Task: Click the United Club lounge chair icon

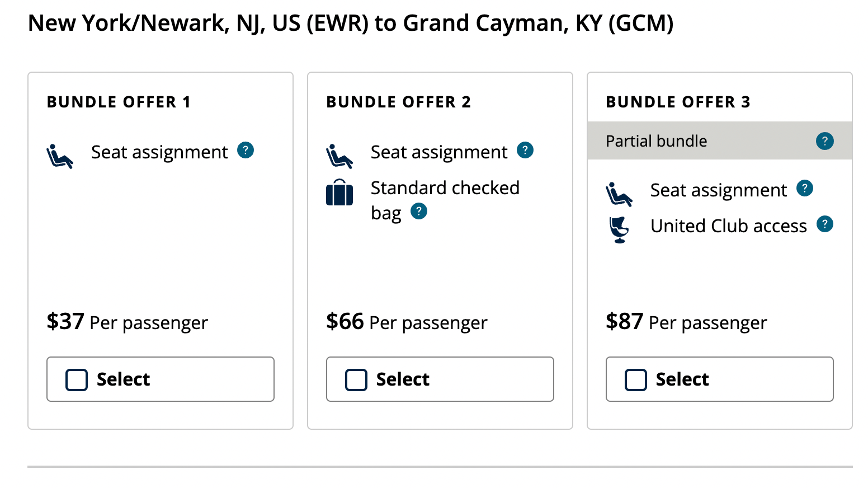Action: 619,229
